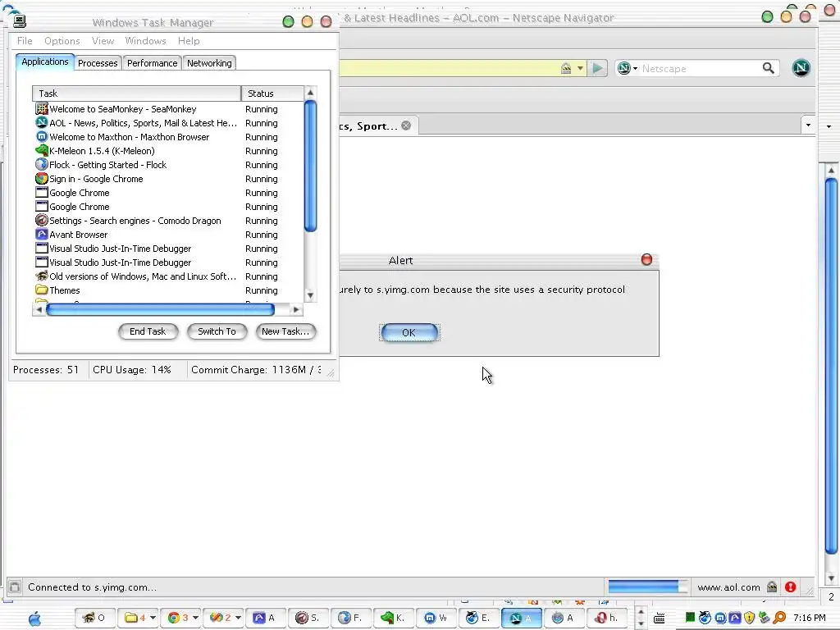Click the Task Manager title bar icon
Image resolution: width=840 pixels, height=630 pixels.
[x=20, y=21]
